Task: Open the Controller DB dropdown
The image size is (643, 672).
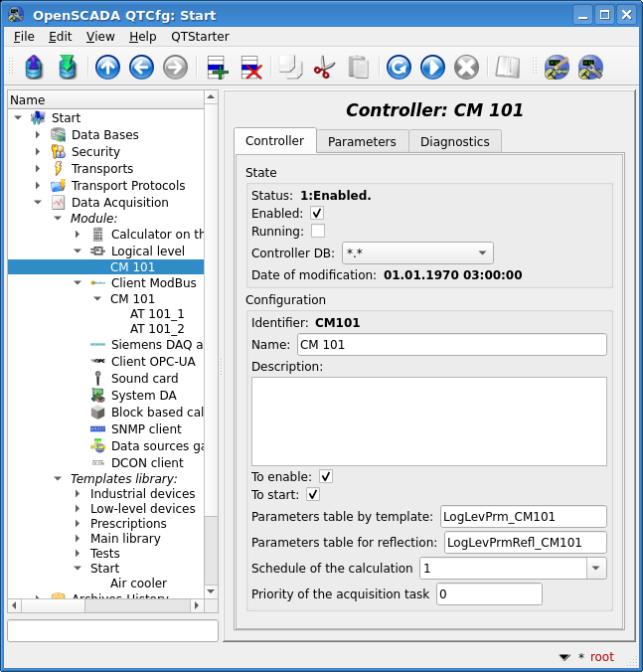Action: coord(417,252)
